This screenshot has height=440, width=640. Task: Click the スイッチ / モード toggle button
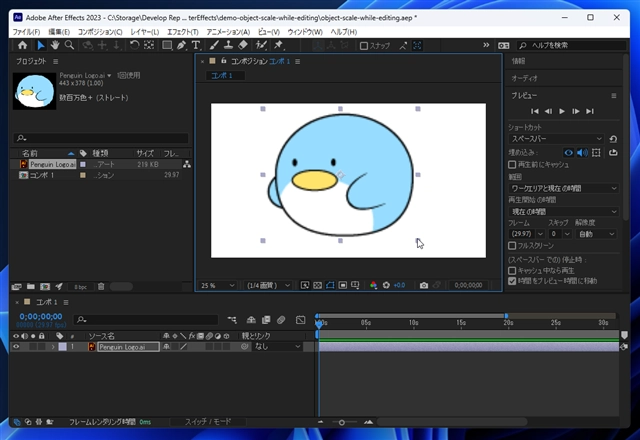pyautogui.click(x=210, y=422)
